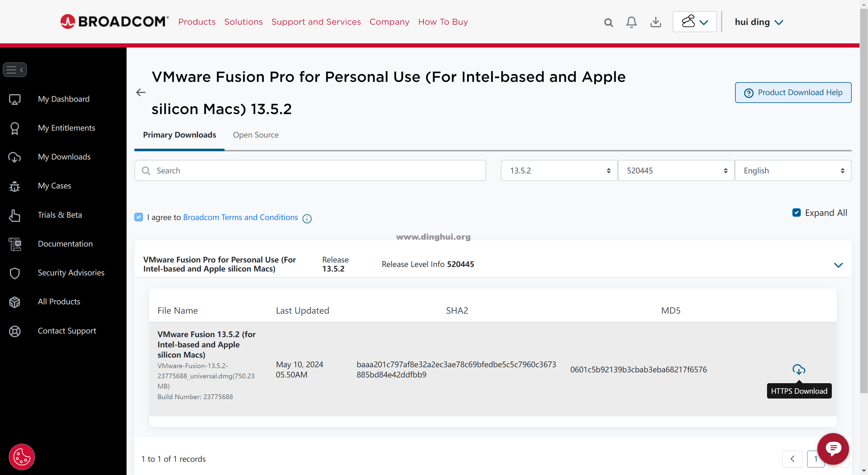This screenshot has height=475, width=868.
Task: Open the notifications bell icon
Action: coord(631,22)
